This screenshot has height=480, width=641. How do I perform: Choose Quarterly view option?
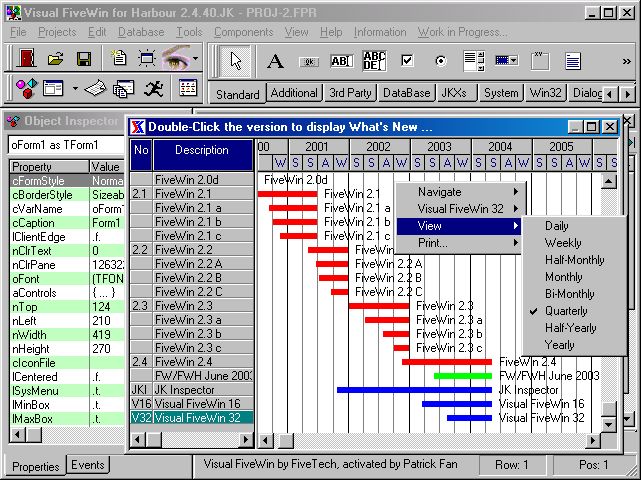(x=565, y=310)
